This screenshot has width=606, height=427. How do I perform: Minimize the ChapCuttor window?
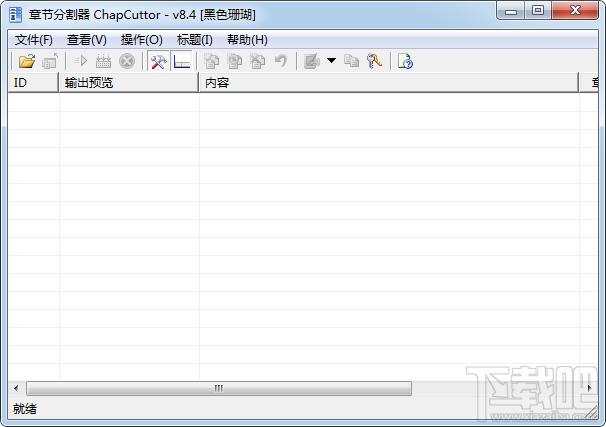[511, 11]
